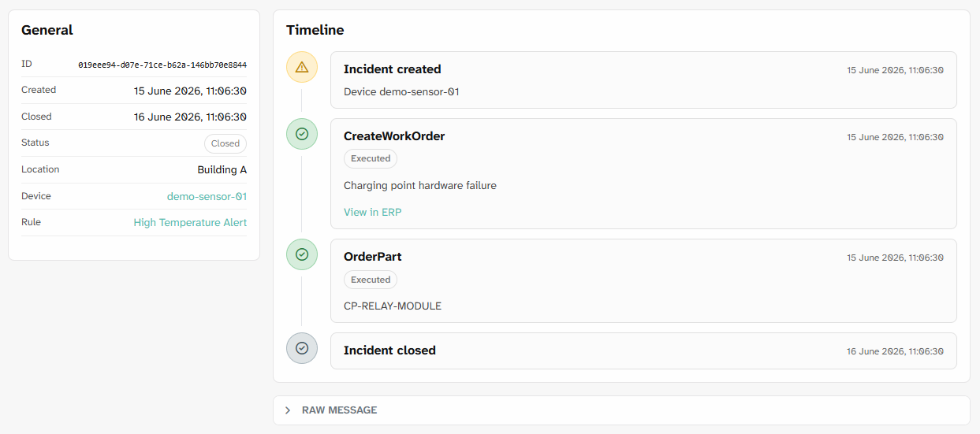Screen dimensions: 980x434
Task: Click the Incident closed timeline card title
Action: pos(389,351)
